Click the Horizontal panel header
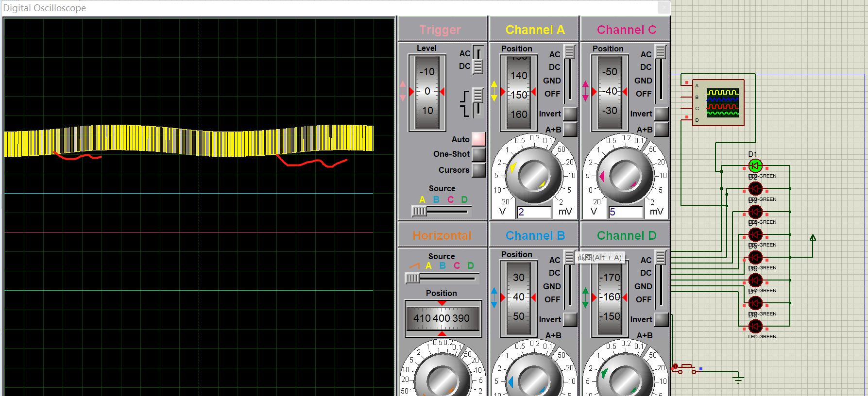This screenshot has height=396, width=868. [442, 235]
